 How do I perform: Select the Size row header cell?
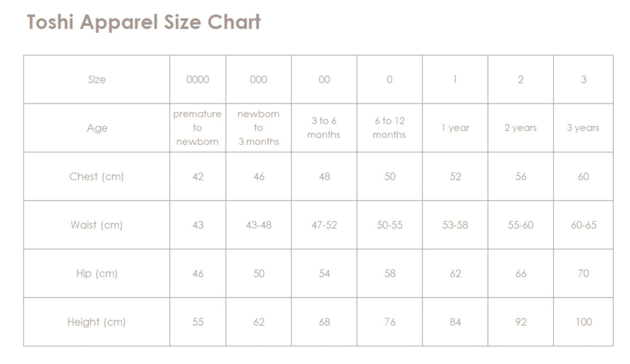[97, 80]
